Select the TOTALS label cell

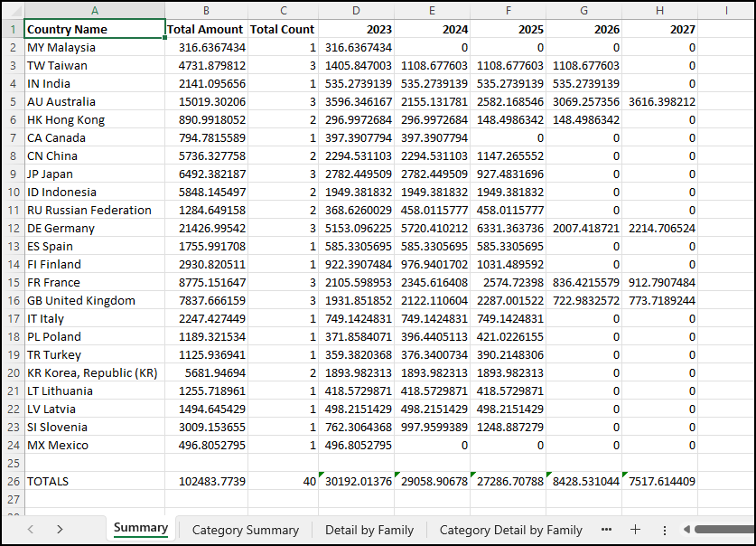[94, 481]
